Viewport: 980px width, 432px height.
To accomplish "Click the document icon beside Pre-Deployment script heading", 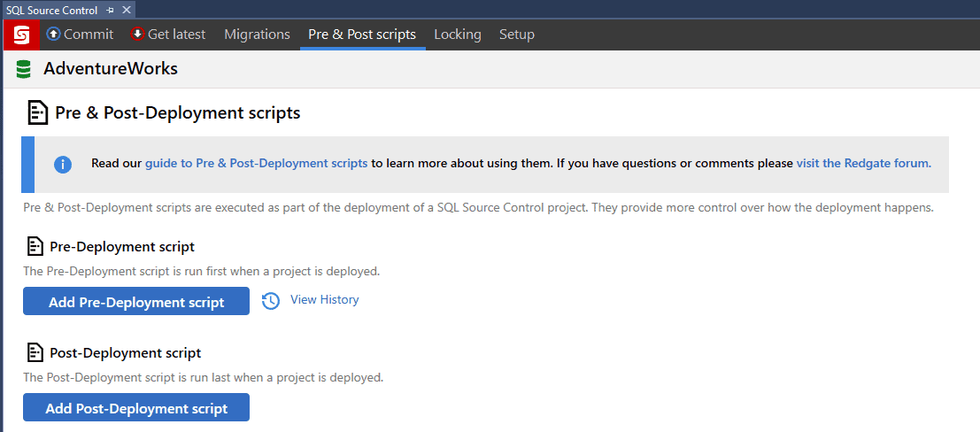I will click(35, 246).
